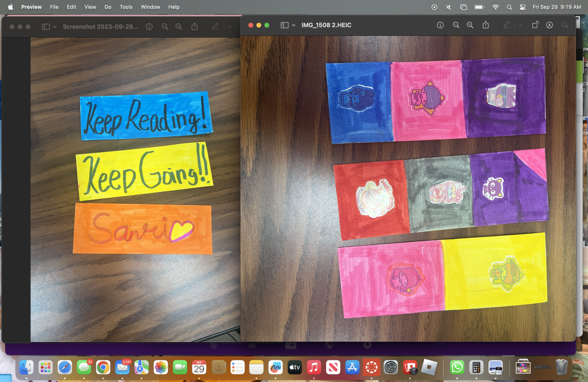This screenshot has height=382, width=588.
Task: Open the Go menu
Action: [108, 7]
